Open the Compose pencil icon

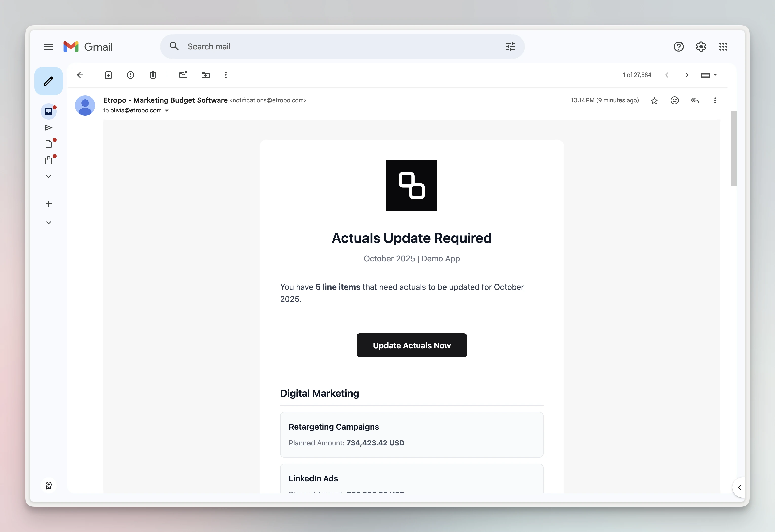pyautogui.click(x=48, y=81)
